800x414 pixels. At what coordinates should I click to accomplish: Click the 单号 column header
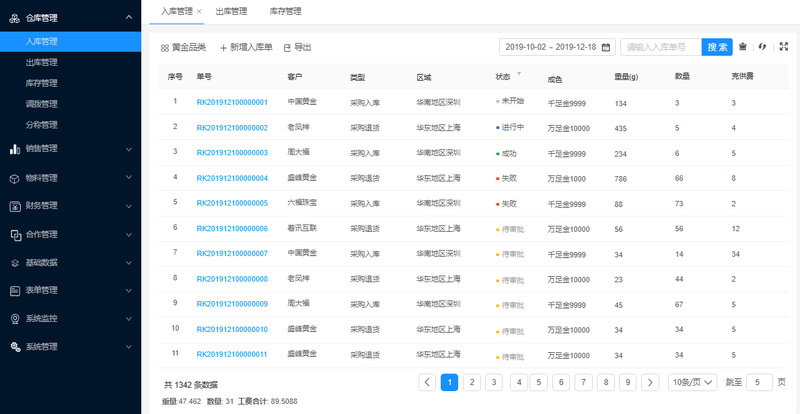coord(204,77)
